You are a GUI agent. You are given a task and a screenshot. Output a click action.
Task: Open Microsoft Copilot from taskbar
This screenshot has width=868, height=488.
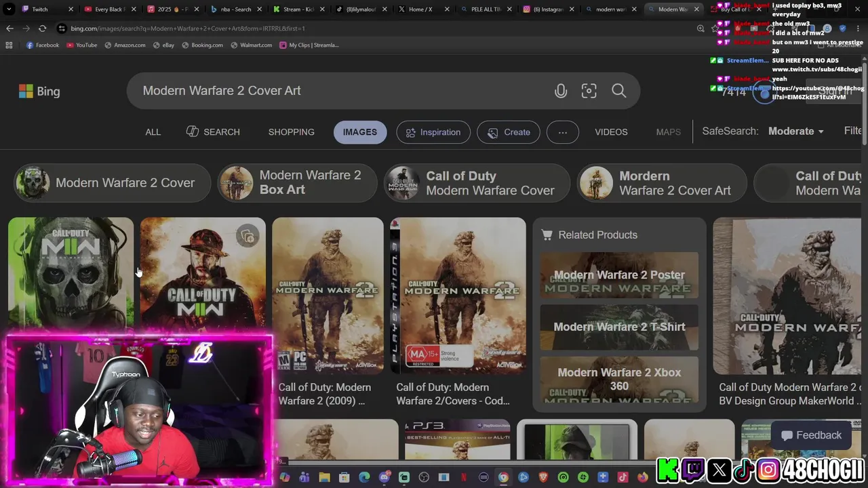[x=285, y=477]
